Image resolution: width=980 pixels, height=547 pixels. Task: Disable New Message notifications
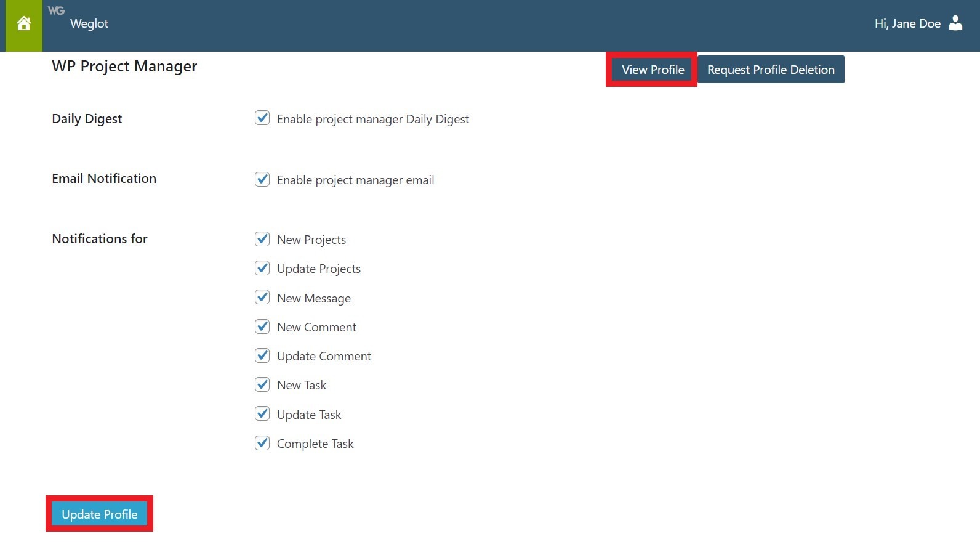click(262, 297)
